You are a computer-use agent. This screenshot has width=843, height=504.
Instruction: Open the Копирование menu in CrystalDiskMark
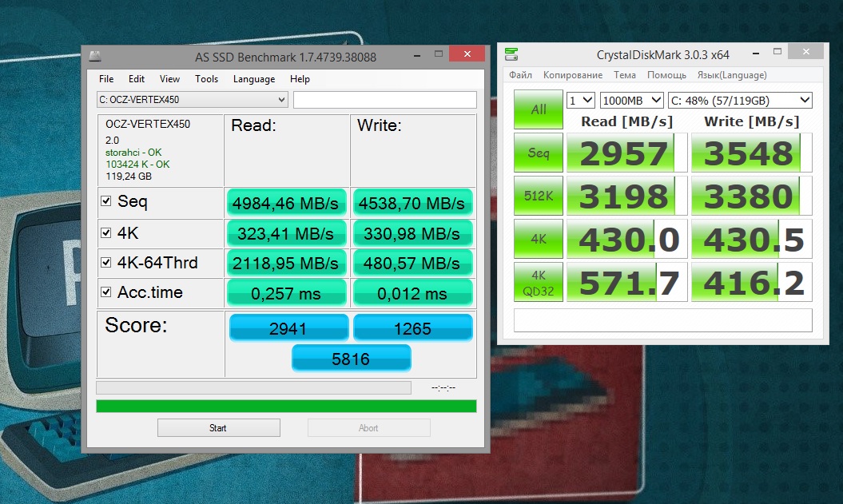[x=573, y=75]
